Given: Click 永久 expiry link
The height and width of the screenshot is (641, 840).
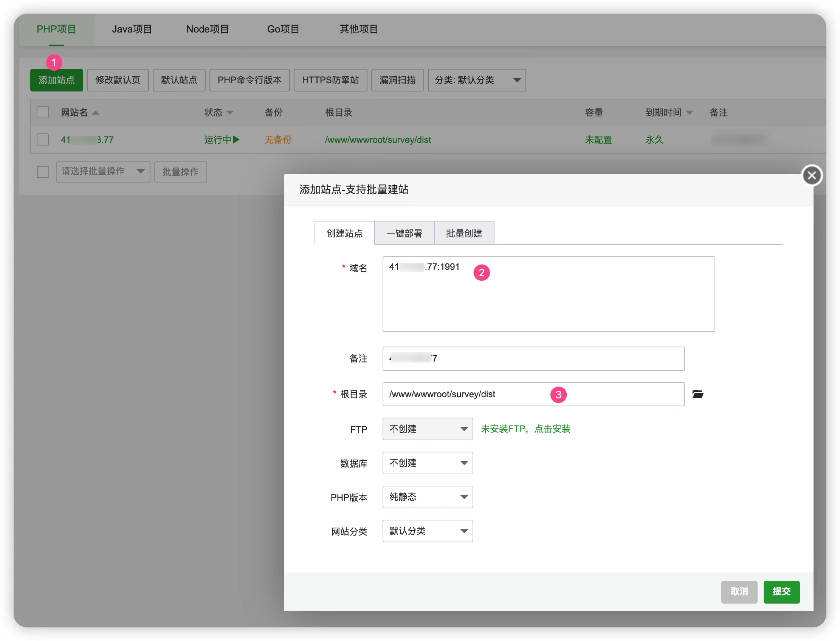Looking at the screenshot, I should pos(654,139).
